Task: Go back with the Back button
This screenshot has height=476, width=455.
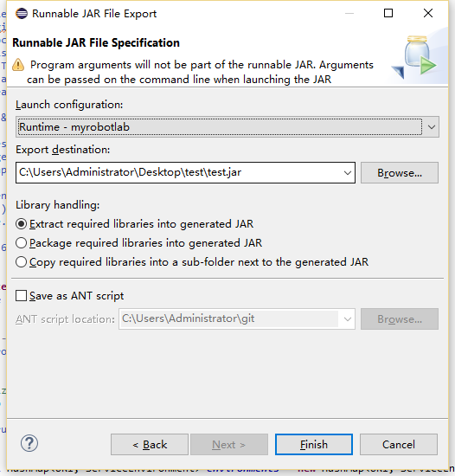Action: pyautogui.click(x=150, y=445)
